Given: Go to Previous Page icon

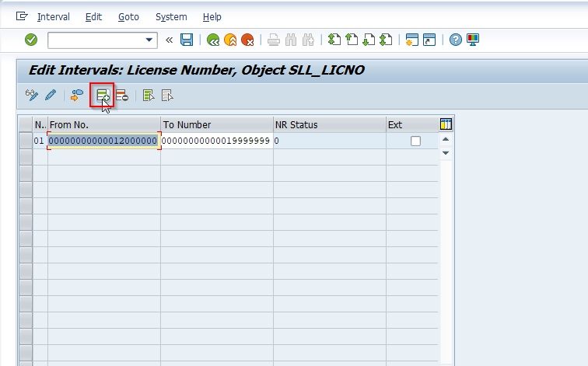Looking at the screenshot, I should 352,40.
